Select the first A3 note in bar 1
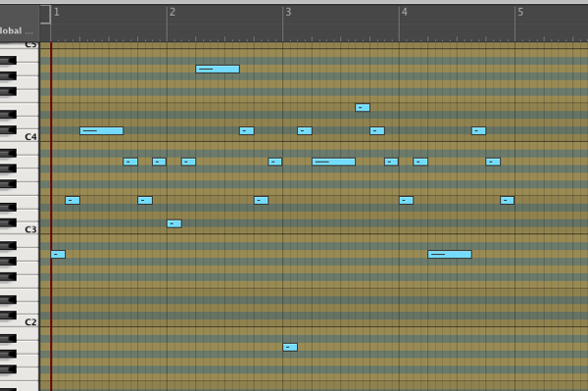The image size is (588, 391). [130, 162]
